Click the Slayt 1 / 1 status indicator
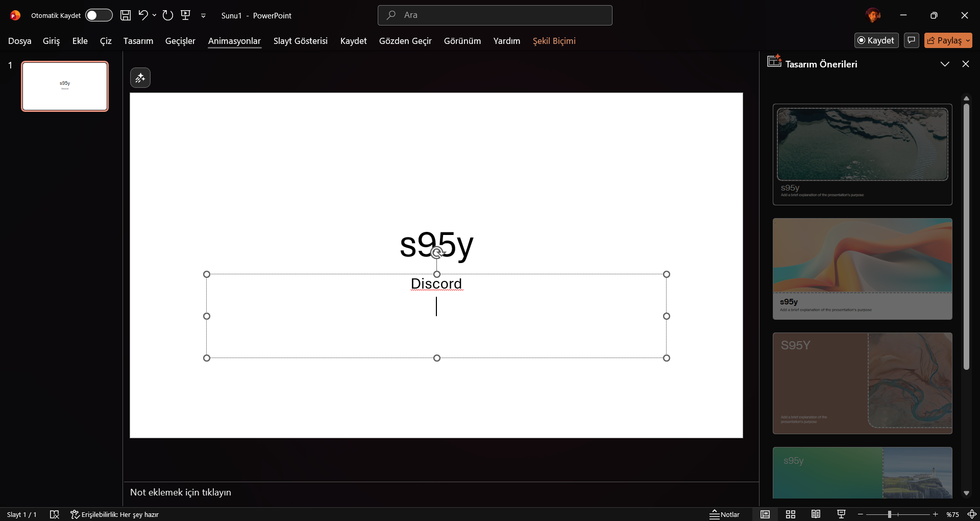Screen dimensions: 980x521 tap(21, 514)
